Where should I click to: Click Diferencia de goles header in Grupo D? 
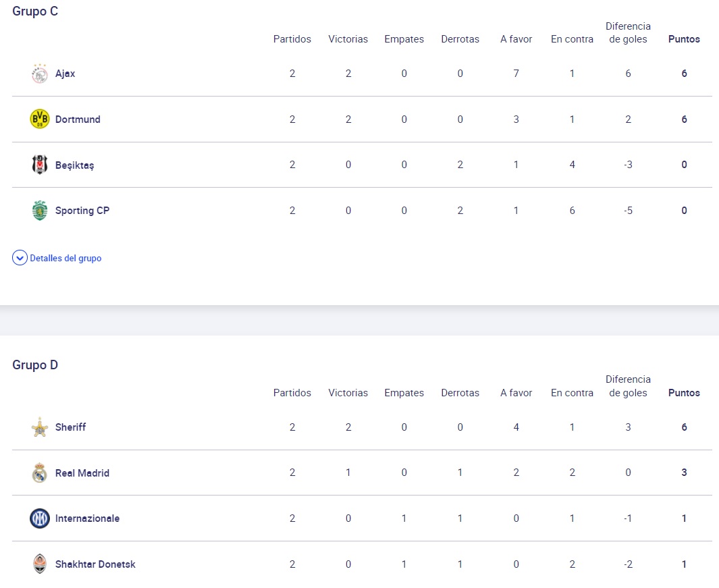[x=628, y=386]
